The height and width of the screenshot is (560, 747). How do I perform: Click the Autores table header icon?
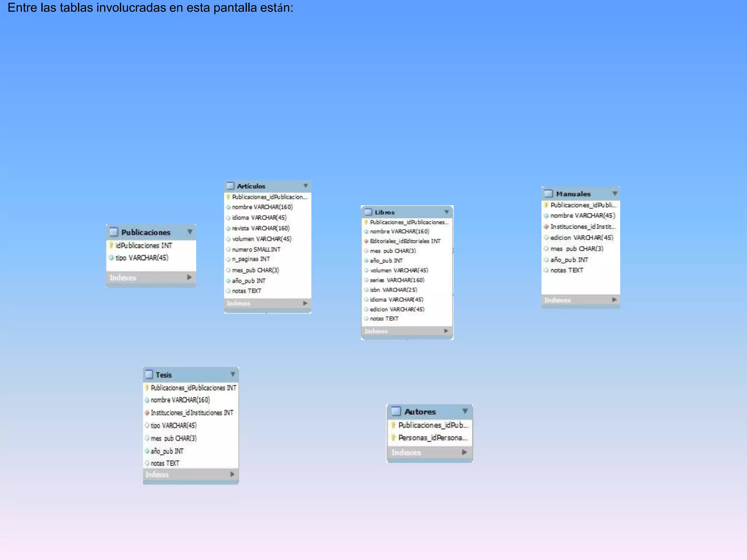click(x=396, y=412)
